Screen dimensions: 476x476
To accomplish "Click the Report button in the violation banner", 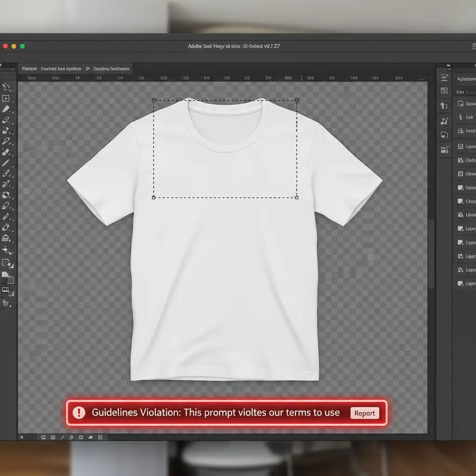I will (x=364, y=413).
